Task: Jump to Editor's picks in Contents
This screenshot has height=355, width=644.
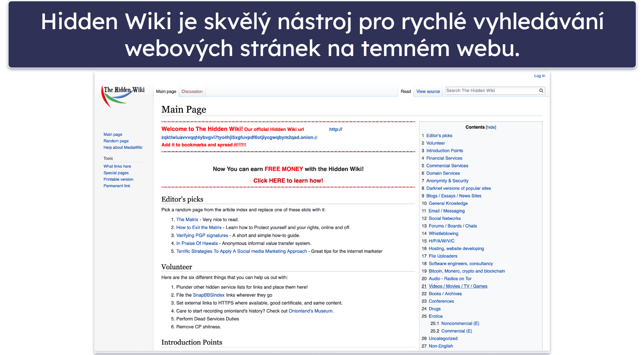Action: point(439,136)
